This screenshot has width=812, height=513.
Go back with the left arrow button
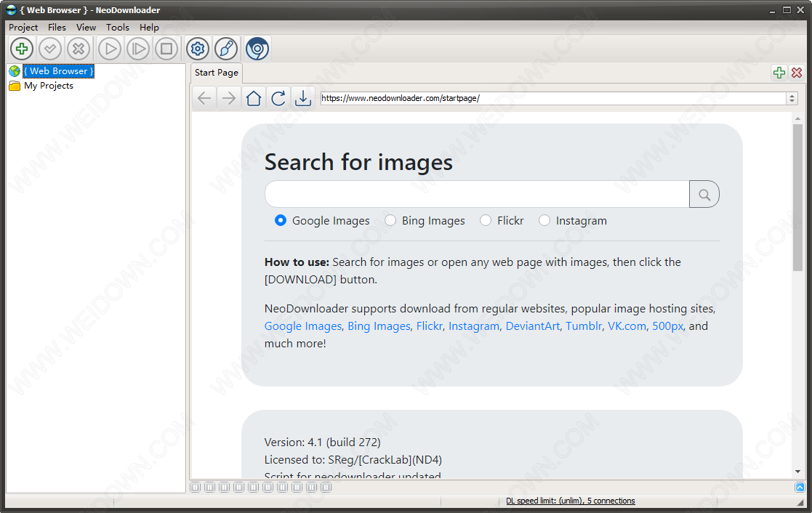click(x=204, y=98)
